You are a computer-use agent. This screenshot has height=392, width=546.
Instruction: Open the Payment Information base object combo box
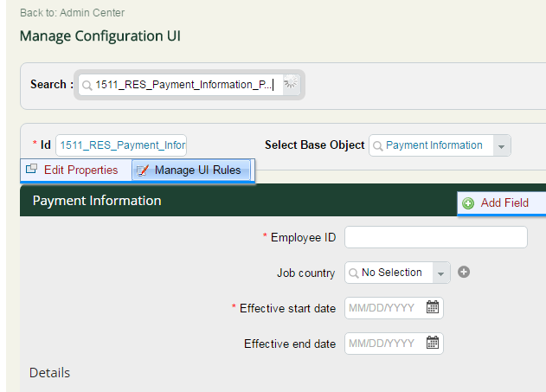point(440,145)
